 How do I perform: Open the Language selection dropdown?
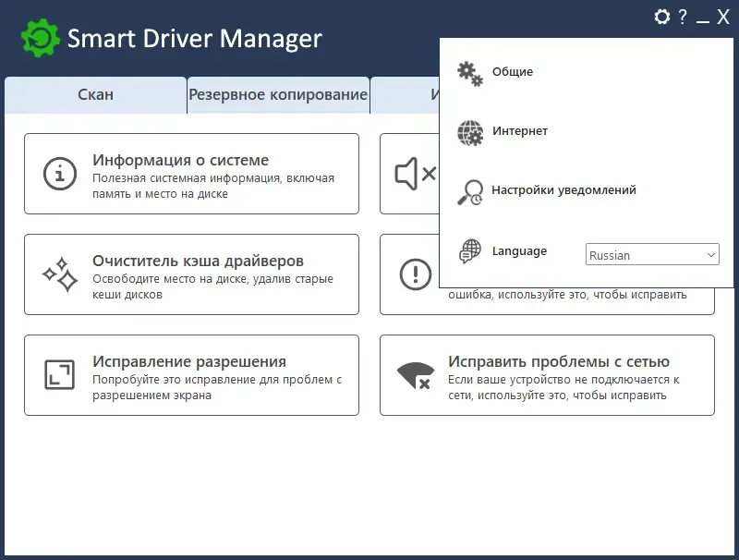(651, 254)
